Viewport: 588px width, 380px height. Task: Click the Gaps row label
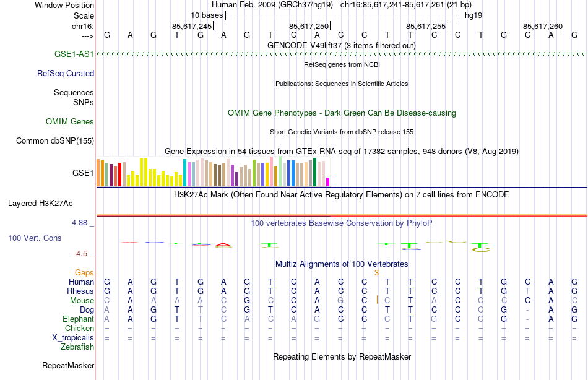point(84,273)
